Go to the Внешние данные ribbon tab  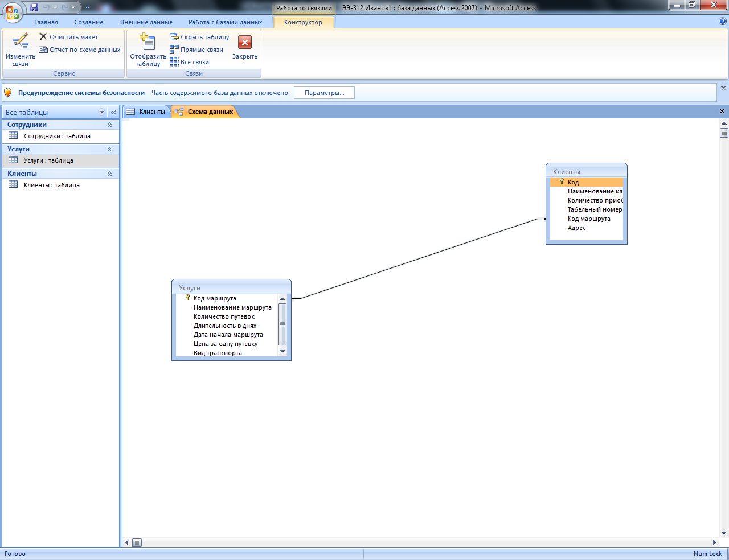coord(146,22)
